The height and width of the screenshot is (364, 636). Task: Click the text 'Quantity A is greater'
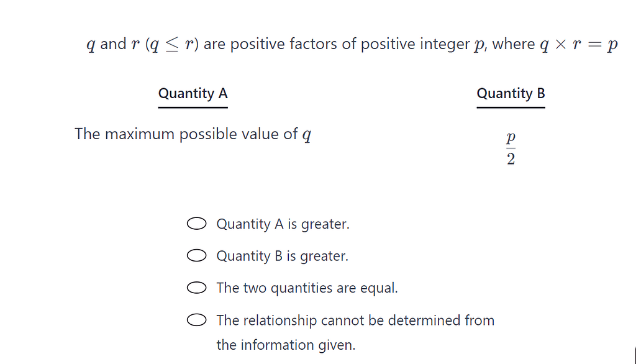tap(283, 224)
